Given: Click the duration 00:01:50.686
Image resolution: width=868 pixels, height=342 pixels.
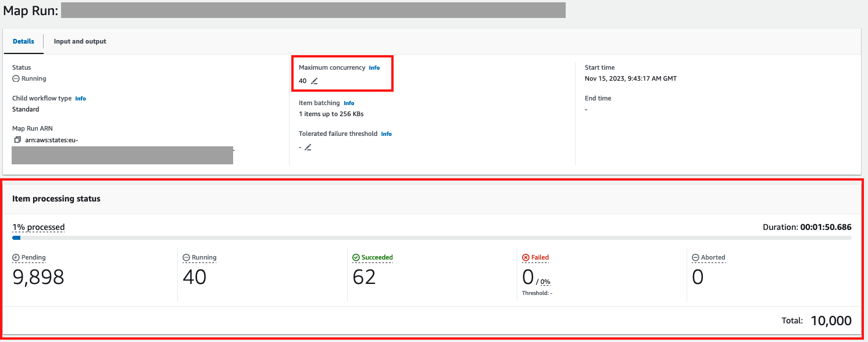Looking at the screenshot, I should click(x=826, y=227).
